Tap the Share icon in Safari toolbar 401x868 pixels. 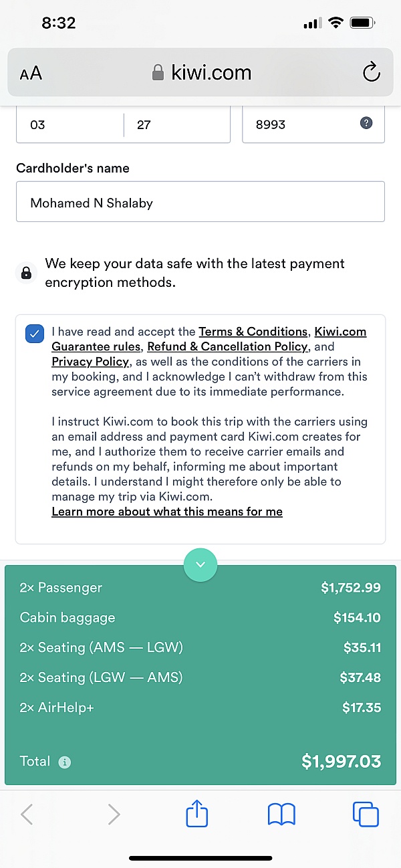pos(196,814)
